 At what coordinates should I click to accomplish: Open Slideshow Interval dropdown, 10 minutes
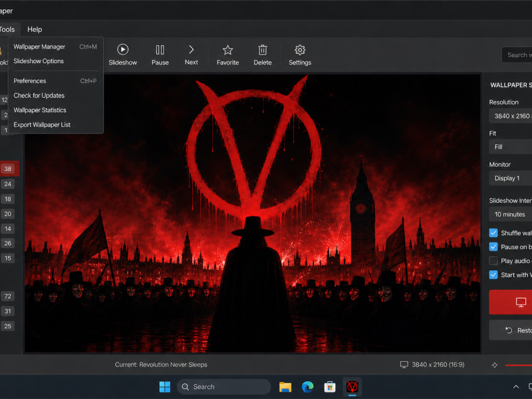click(x=510, y=214)
